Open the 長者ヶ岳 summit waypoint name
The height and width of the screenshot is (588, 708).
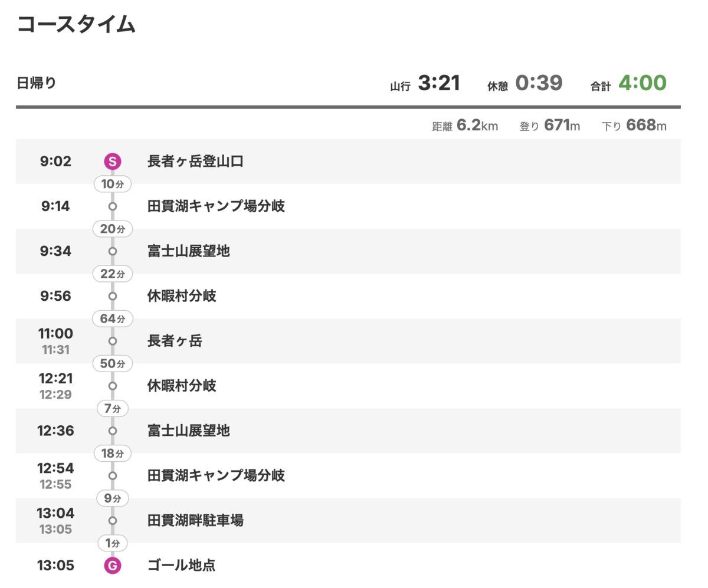click(x=175, y=341)
